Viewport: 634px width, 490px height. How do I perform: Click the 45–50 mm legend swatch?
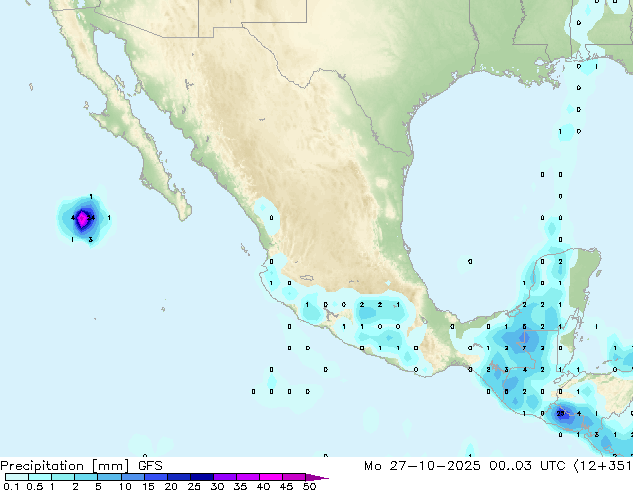pos(294,477)
